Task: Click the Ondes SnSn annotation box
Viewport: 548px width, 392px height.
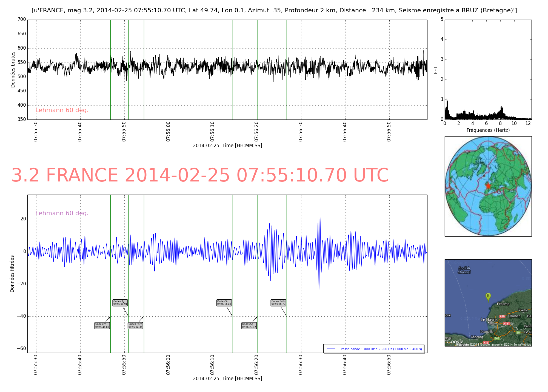Action: [278, 303]
